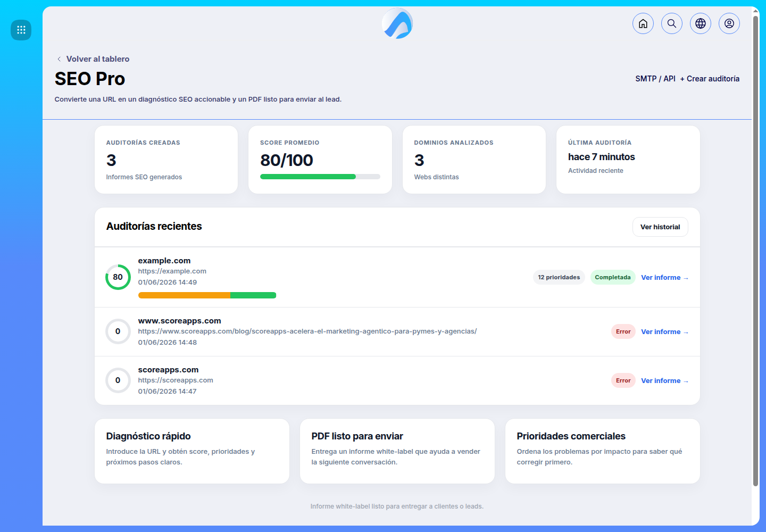Viewport: 766px width, 532px height.
Task: Click the SEO Pro page title
Action: point(90,79)
